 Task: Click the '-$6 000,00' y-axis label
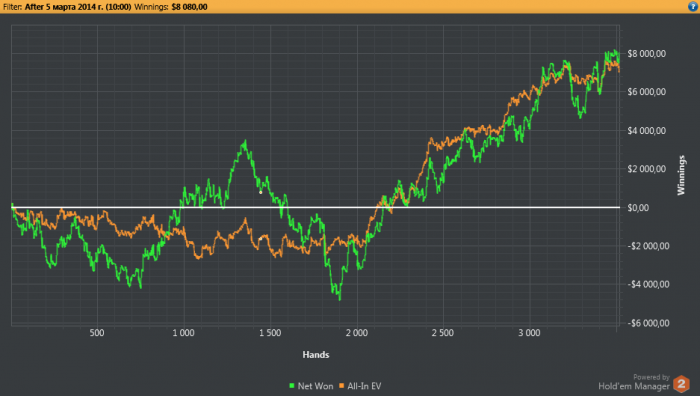(648, 323)
